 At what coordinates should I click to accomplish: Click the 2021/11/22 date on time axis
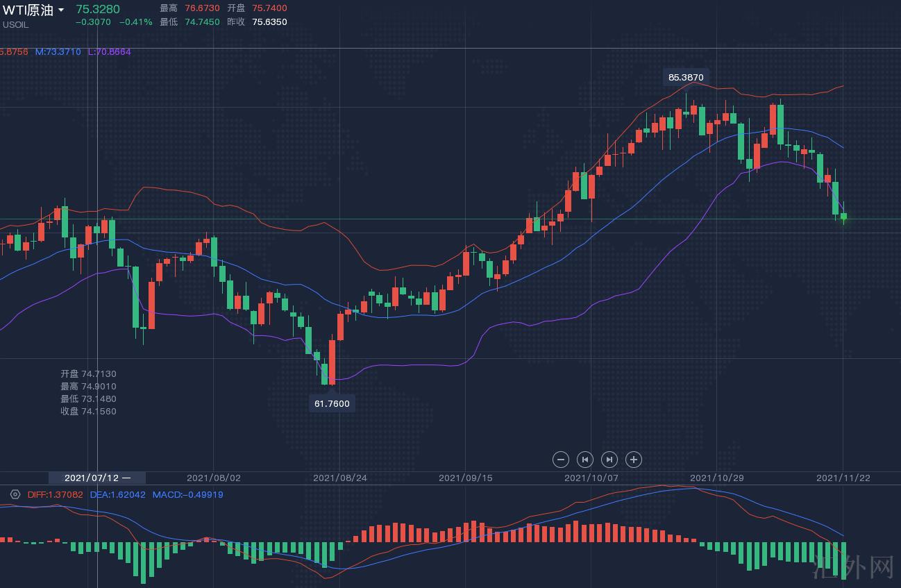pos(843,478)
